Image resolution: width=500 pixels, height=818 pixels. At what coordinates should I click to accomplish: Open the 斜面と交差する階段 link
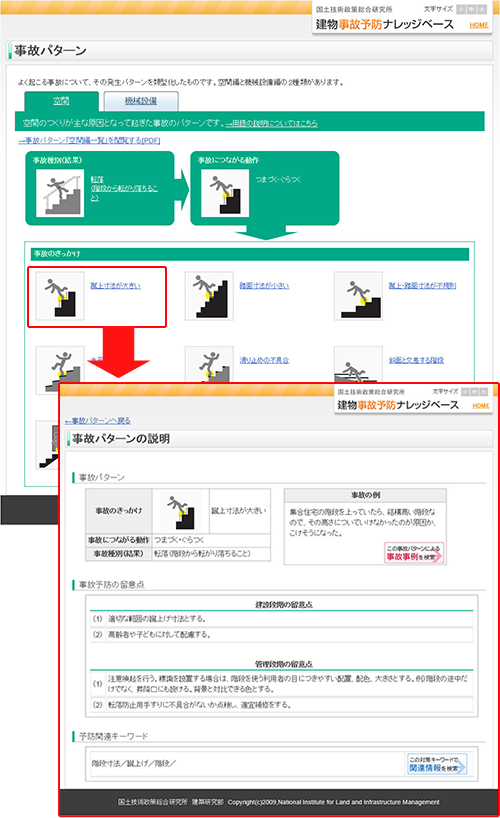click(416, 360)
